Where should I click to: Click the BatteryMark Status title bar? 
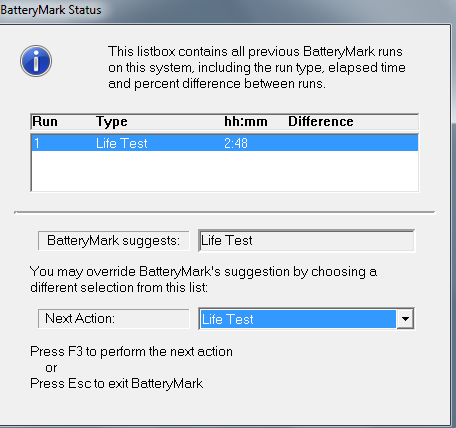click(x=51, y=10)
